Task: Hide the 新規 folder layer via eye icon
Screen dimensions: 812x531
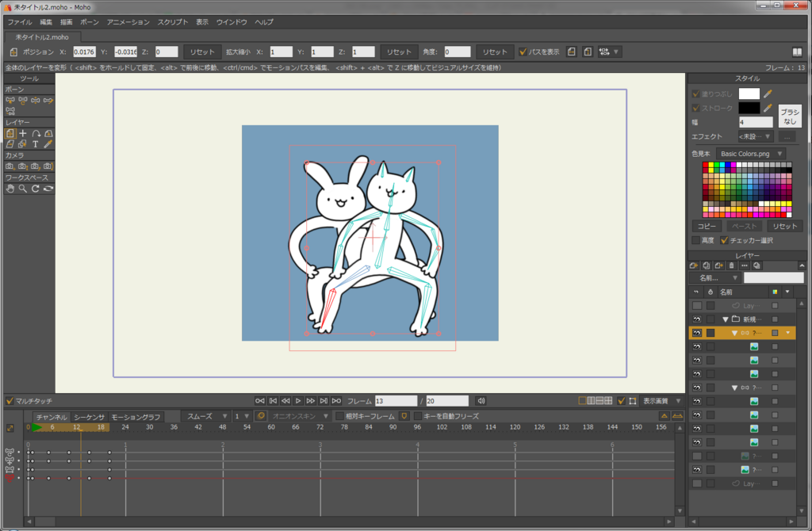Action: click(697, 319)
